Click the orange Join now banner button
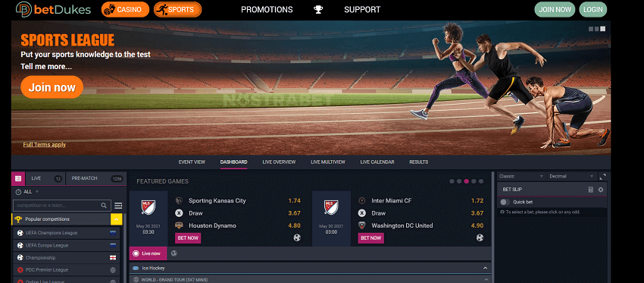This screenshot has width=644, height=283. click(x=52, y=87)
